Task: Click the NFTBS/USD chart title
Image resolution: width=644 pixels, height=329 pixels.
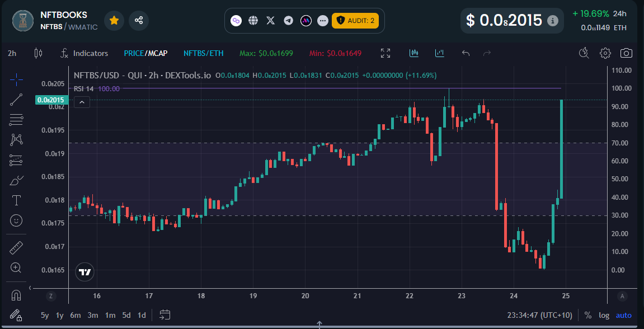Action: (142, 76)
